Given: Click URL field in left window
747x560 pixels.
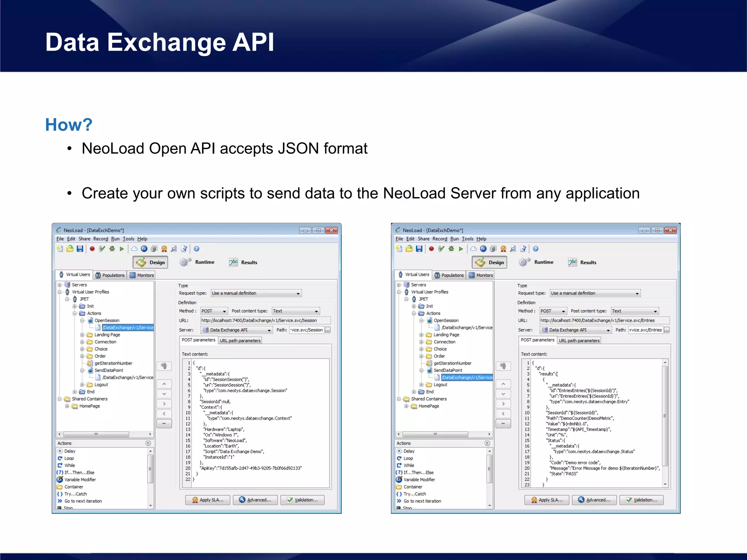Looking at the screenshot, I should [266, 320].
